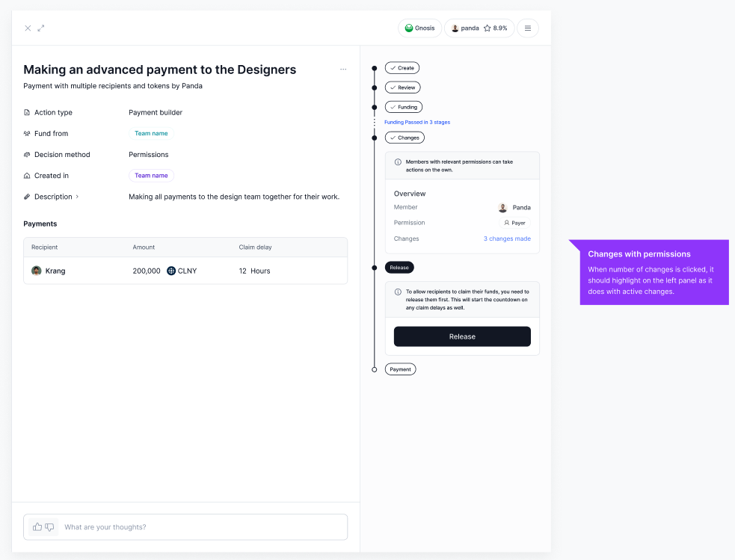Viewport: 735px width, 560px height.
Task: Click the teal Team name badge
Action: point(151,134)
